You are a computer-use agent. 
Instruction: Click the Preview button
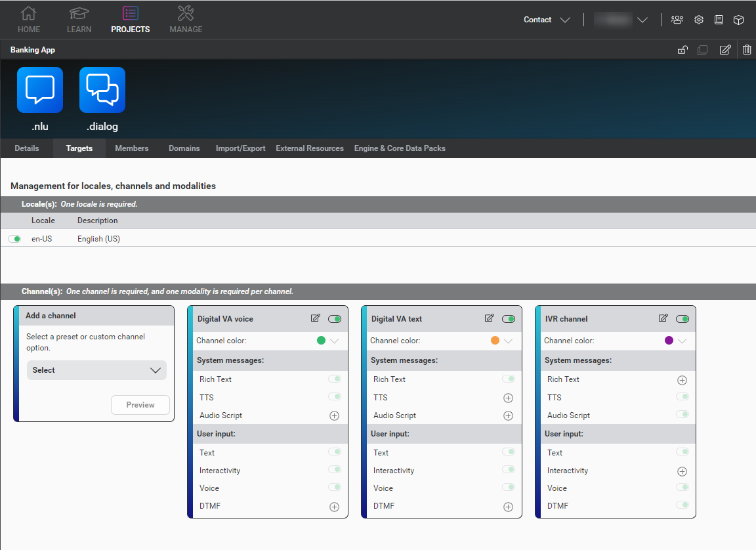(x=140, y=405)
